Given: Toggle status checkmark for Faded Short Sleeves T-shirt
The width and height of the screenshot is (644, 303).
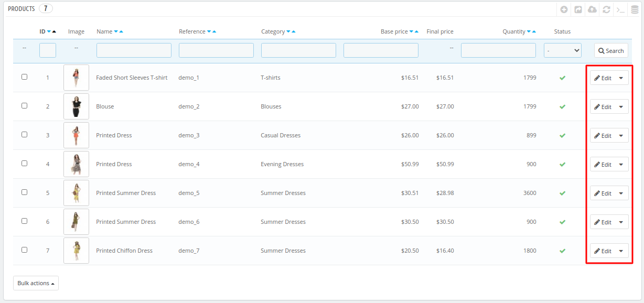Looking at the screenshot, I should [x=562, y=78].
